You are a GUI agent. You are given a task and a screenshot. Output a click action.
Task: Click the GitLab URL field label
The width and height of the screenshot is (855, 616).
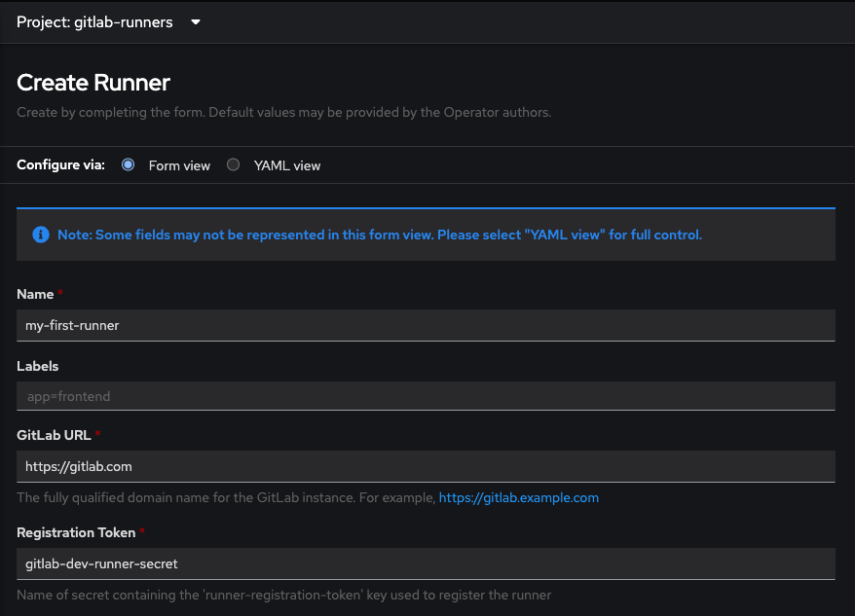pyautogui.click(x=54, y=436)
